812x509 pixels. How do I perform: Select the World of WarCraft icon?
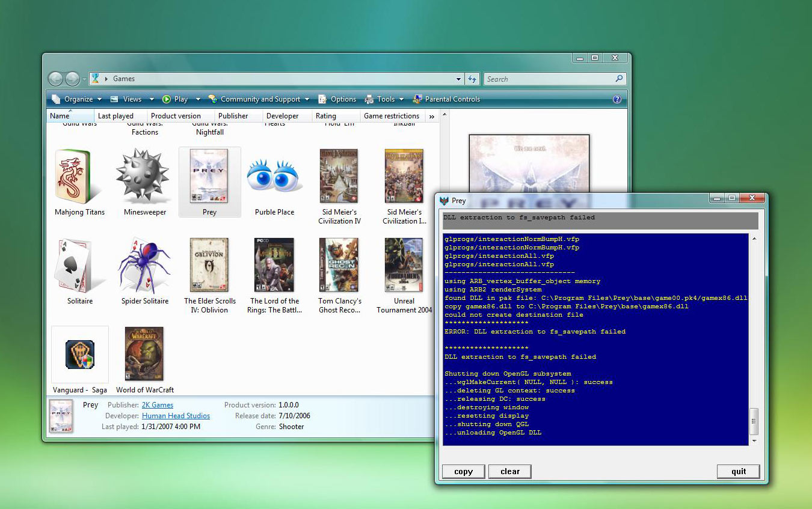tap(144, 354)
